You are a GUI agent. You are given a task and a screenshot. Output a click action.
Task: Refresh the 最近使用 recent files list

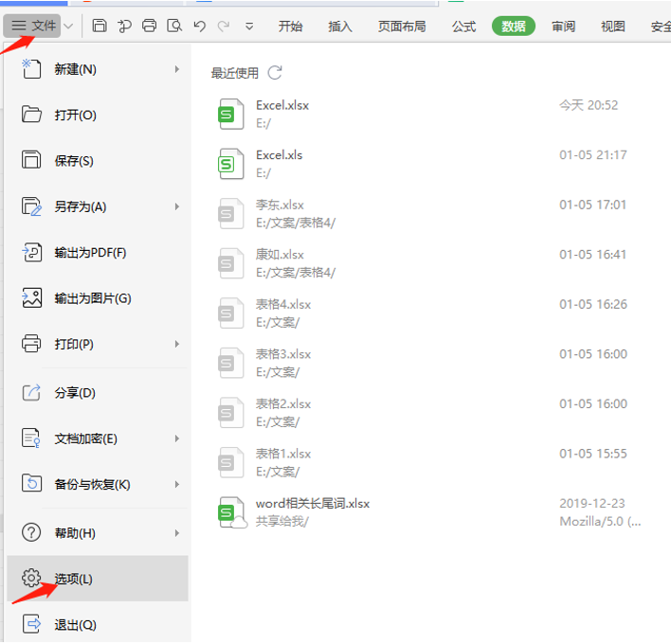[275, 73]
